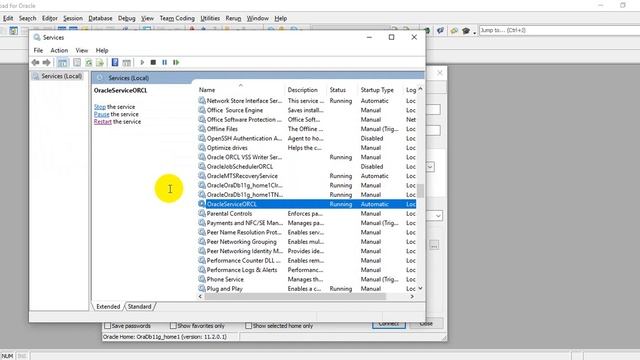The image size is (640, 360).
Task: Tick the Show favorites only checkbox
Action: [173, 326]
